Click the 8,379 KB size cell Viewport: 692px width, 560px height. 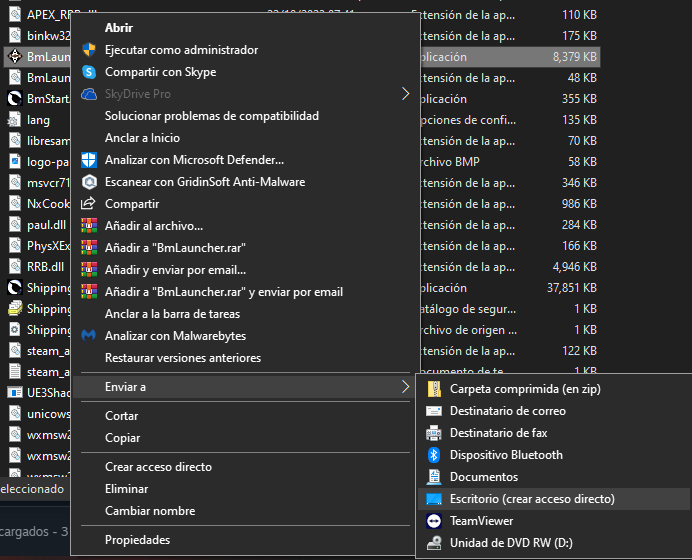click(575, 57)
